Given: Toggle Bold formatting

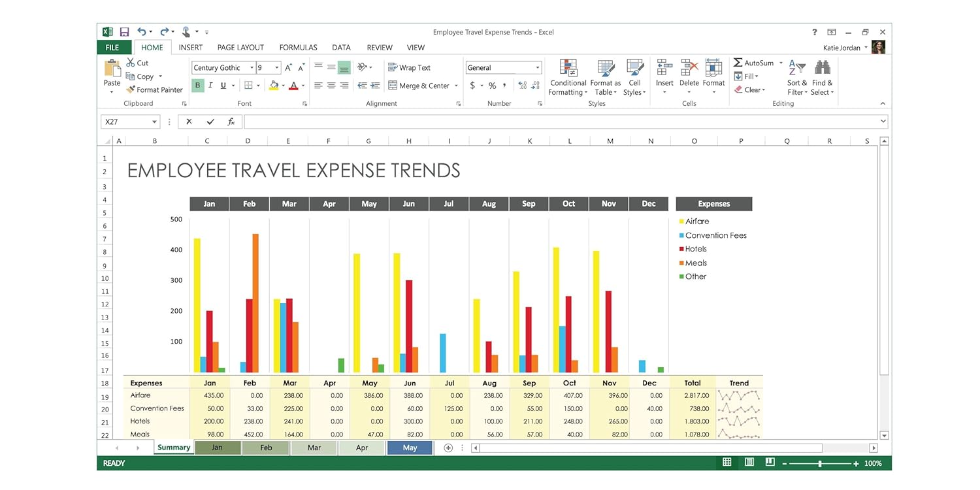Looking at the screenshot, I should click(198, 86).
